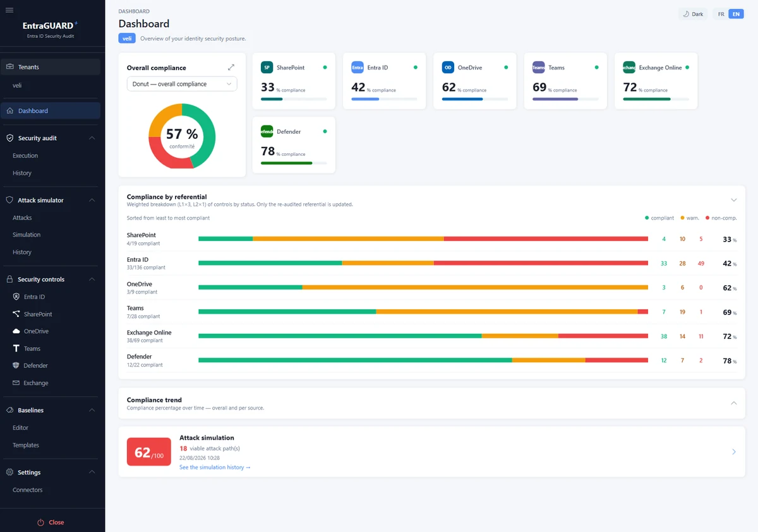
Task: Click the Dashboard home icon
Action: (9, 111)
